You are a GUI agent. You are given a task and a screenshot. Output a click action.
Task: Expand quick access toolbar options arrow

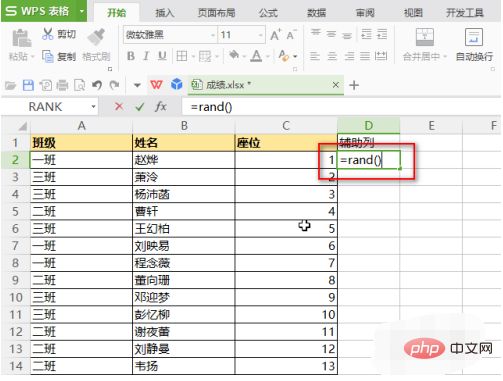[x=137, y=85]
